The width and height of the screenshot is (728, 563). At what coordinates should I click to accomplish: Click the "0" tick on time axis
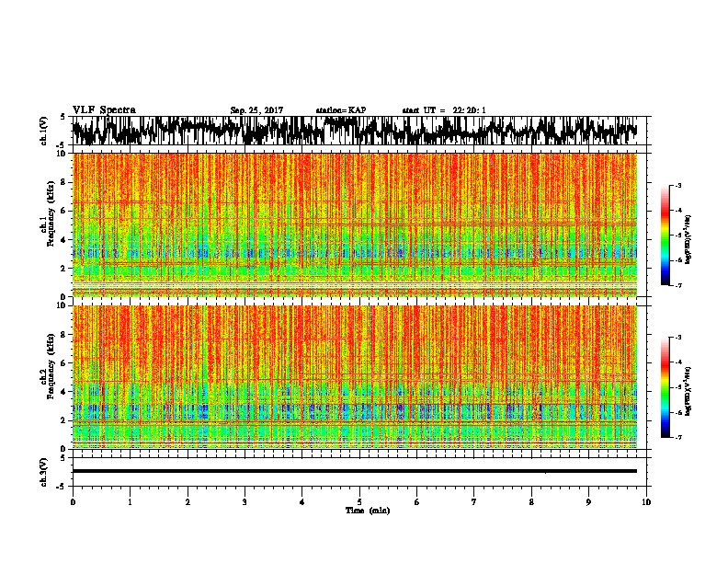tap(73, 502)
